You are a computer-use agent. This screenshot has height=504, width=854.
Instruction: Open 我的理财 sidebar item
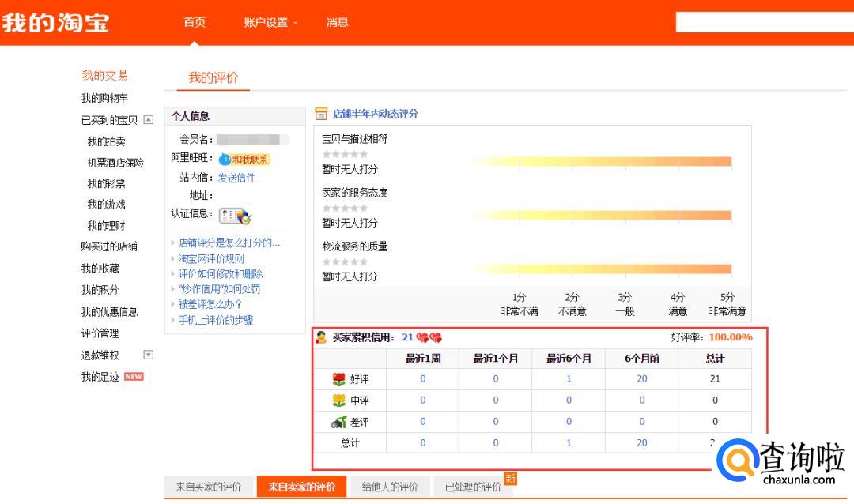[106, 225]
